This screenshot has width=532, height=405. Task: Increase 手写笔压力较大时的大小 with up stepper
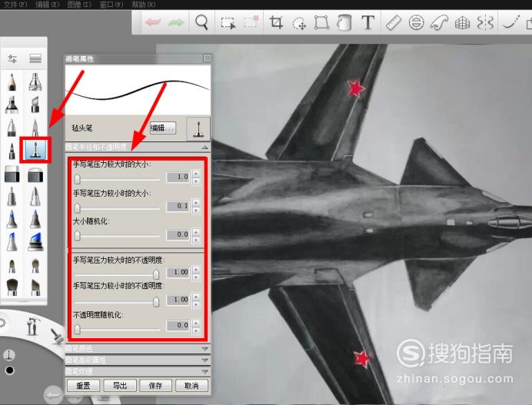(196, 174)
